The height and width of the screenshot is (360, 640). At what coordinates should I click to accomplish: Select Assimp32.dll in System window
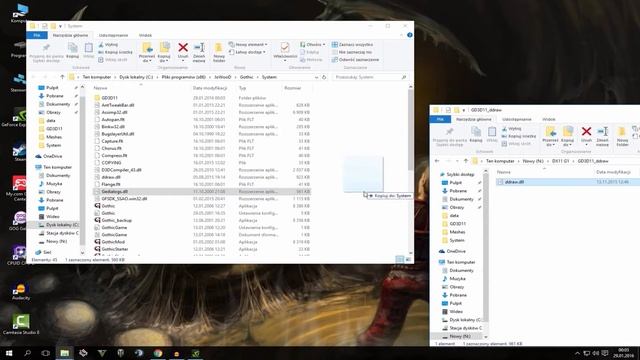tap(114, 112)
